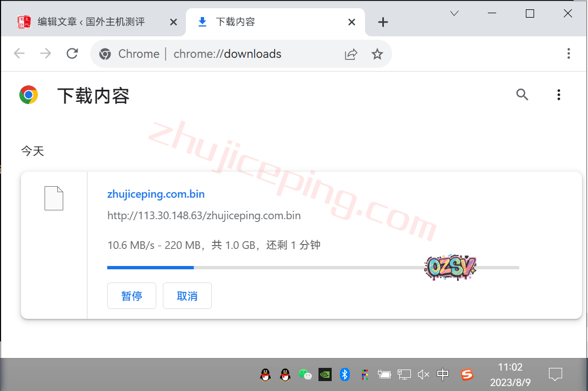Click the share page icon in address bar

350,54
